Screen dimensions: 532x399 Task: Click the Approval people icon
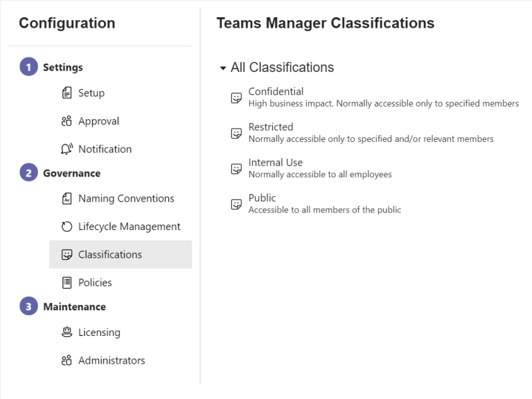67,121
